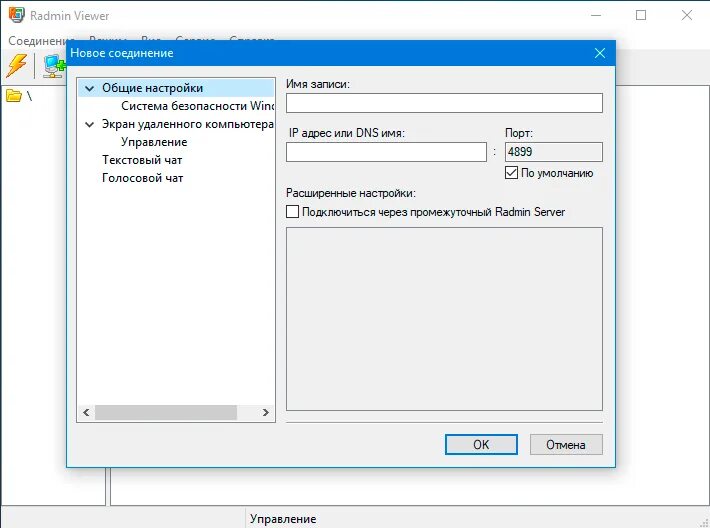
Task: Click the tree scrollbar's left arrow
Action: point(86,413)
